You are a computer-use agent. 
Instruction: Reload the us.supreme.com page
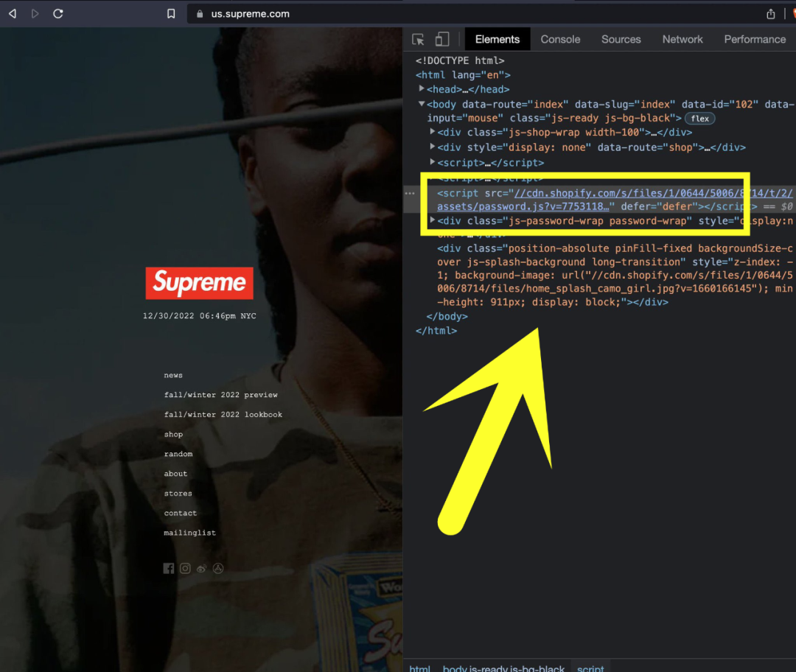58,14
